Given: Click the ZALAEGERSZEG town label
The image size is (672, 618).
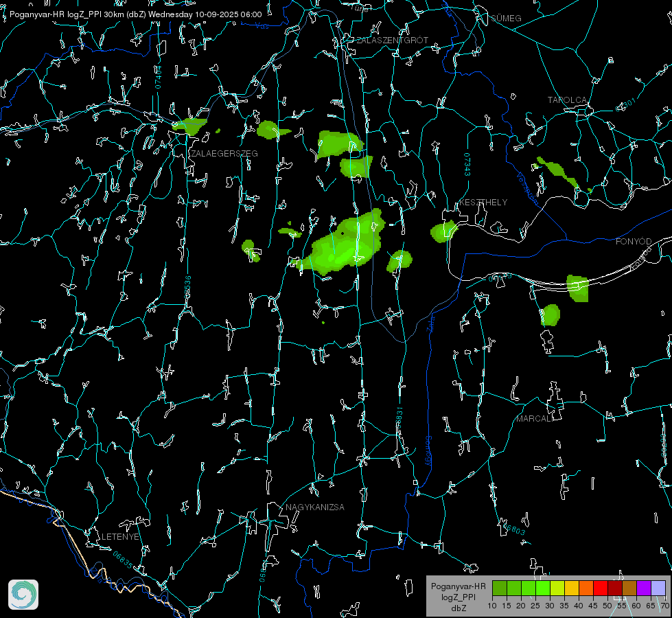Looking at the screenshot, I should [x=224, y=153].
